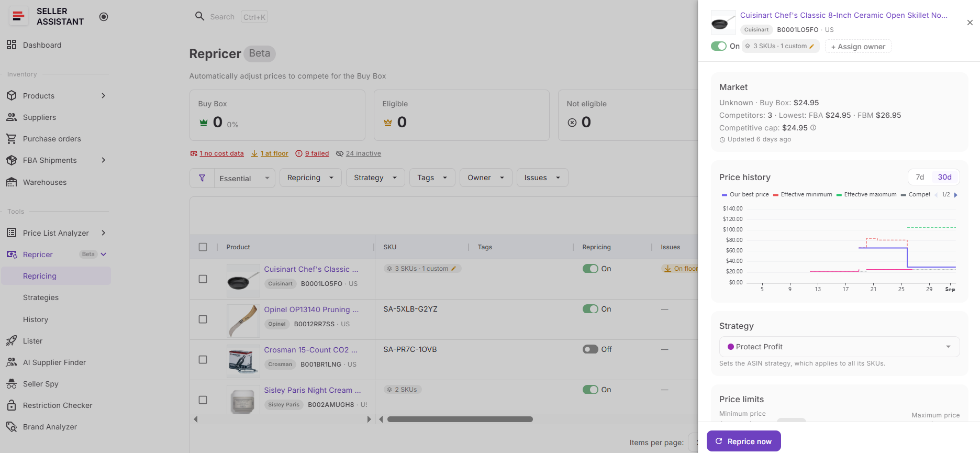Open Dashboard from the sidebar icon
This screenshot has height=453, width=980.
pos(12,45)
